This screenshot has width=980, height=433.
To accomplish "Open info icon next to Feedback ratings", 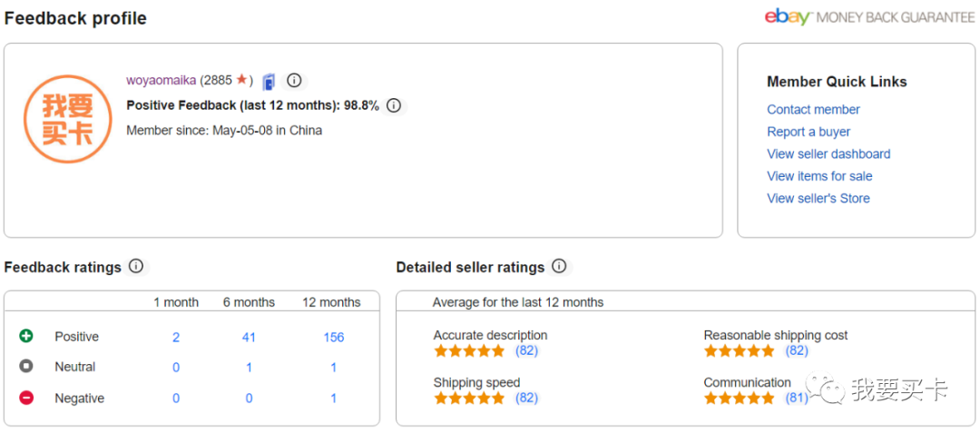I will [x=136, y=267].
